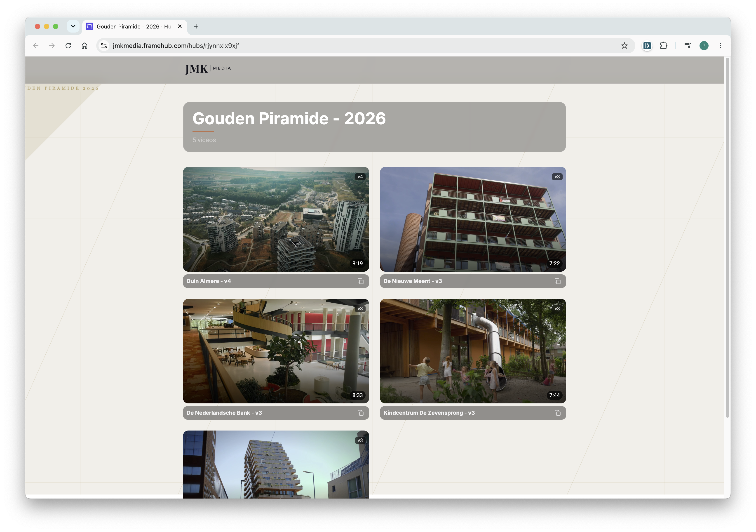Viewport: 756px width, 532px height.
Task: Click the De Nieuwe Meent - v3 title
Action: point(413,281)
